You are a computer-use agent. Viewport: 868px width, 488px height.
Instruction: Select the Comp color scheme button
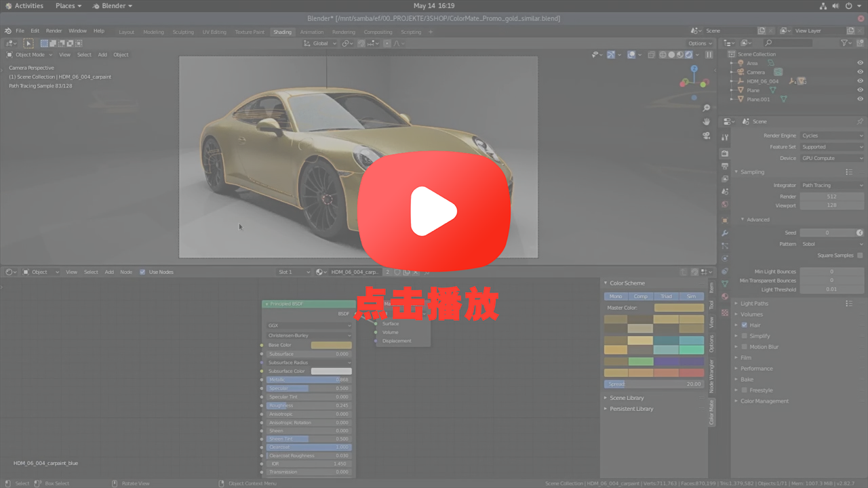click(641, 296)
